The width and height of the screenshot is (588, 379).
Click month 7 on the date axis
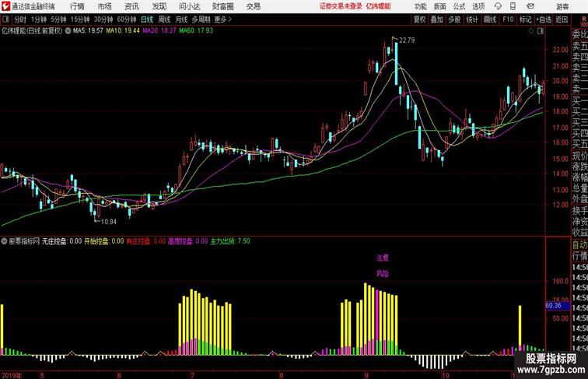(193, 375)
